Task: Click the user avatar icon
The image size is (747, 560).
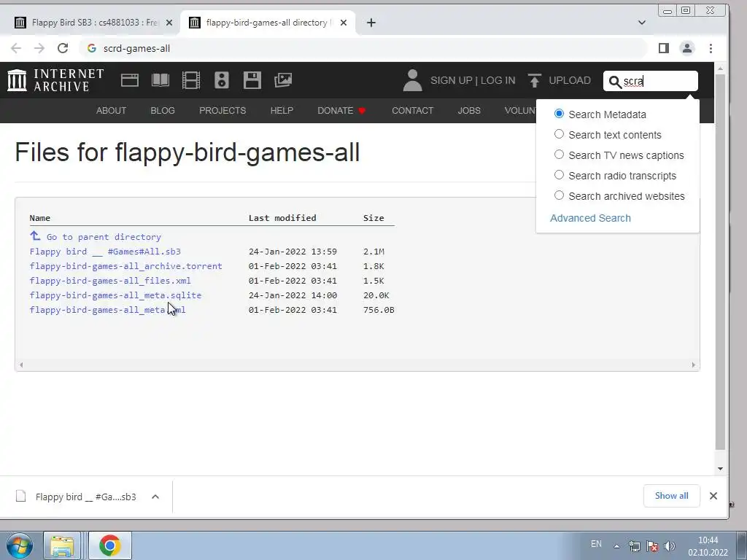Action: tap(413, 80)
